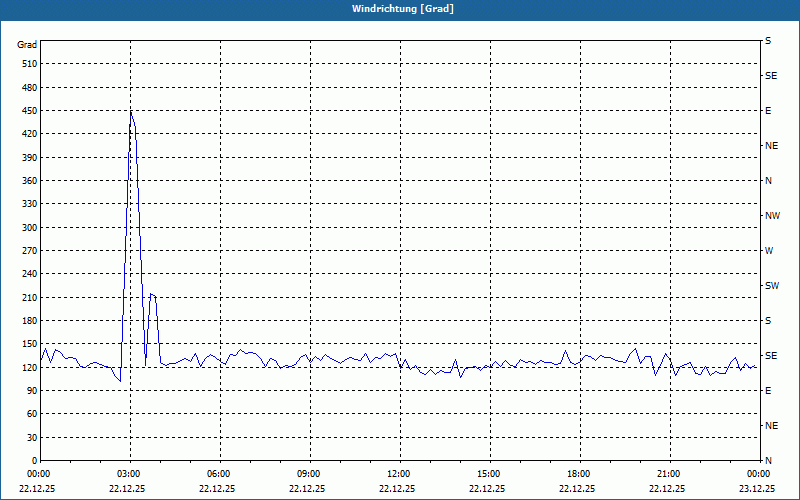This screenshot has width=800, height=500.
Task: Select the 06:00 time label
Action: (220, 474)
